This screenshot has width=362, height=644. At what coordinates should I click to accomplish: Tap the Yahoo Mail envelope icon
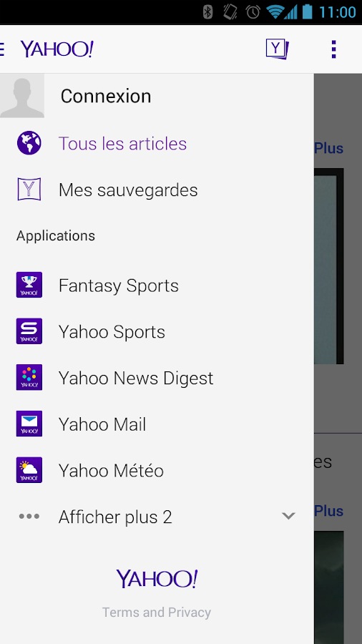click(x=29, y=424)
